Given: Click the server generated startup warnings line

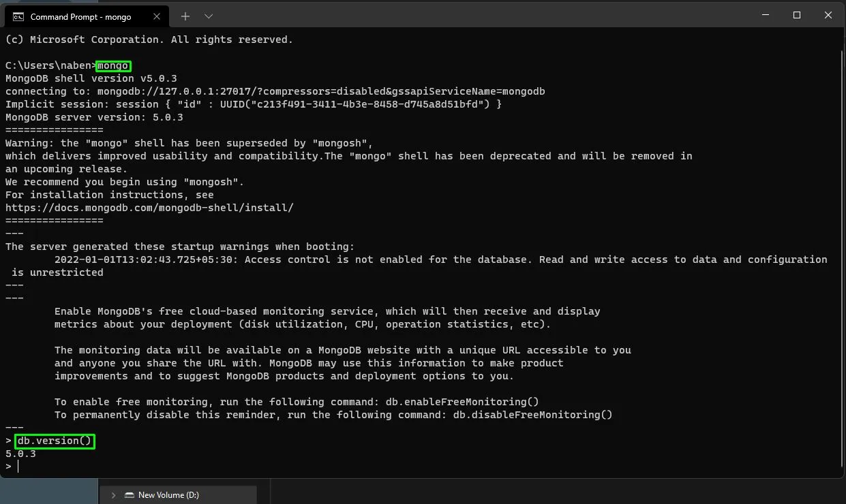Looking at the screenshot, I should (x=180, y=247).
